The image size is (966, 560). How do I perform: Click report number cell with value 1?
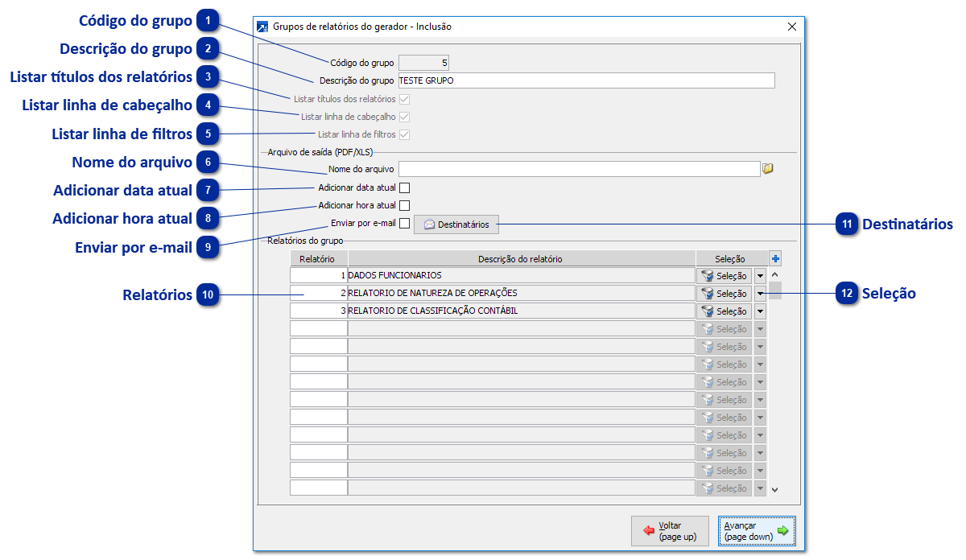(319, 276)
